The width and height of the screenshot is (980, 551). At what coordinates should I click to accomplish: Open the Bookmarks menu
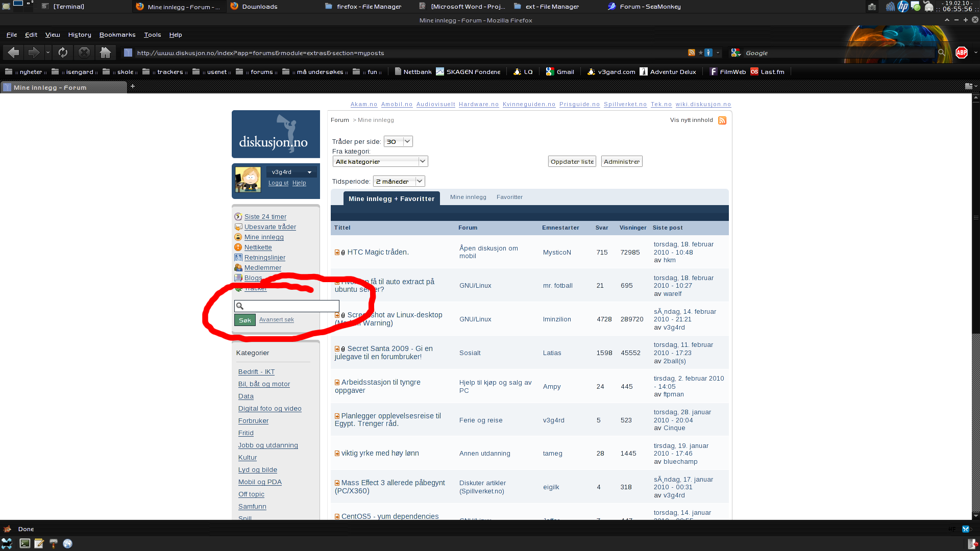[x=117, y=35]
